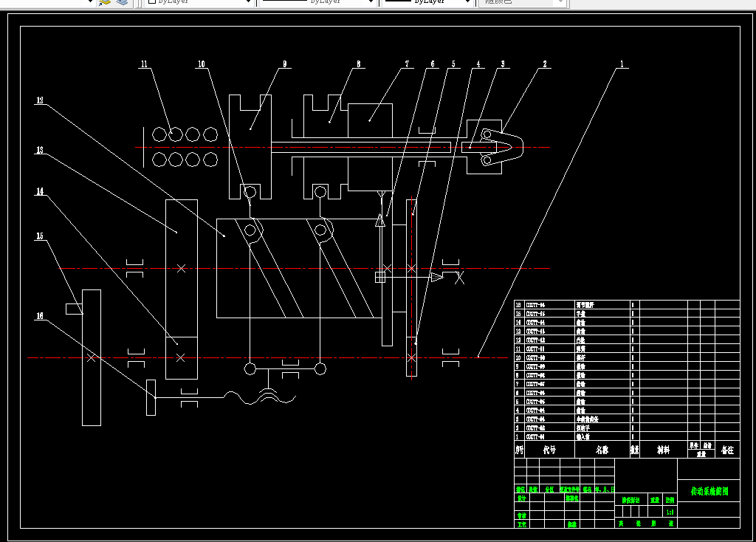Click the 名称 column header in parts table
756x542 pixels.
[602, 450]
